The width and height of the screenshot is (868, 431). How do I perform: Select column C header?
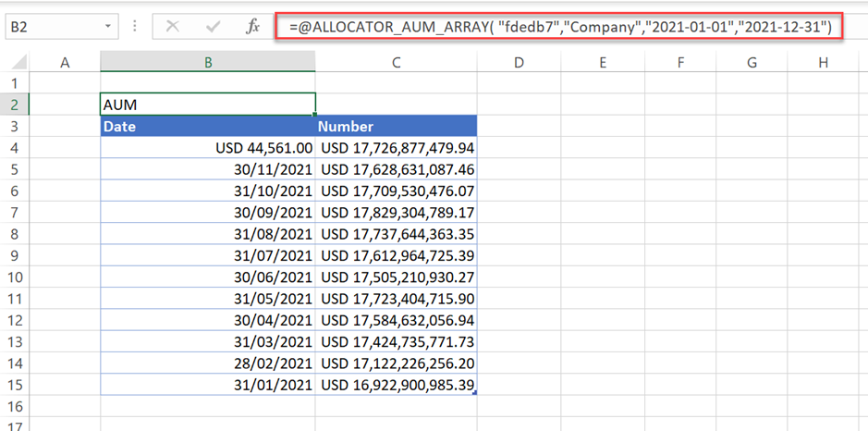396,62
